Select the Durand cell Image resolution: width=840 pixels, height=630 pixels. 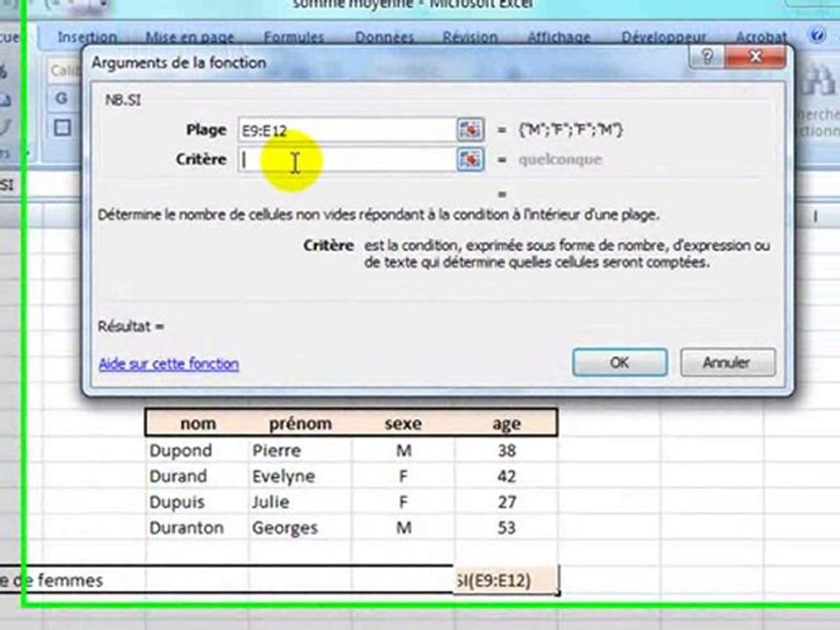click(x=197, y=476)
